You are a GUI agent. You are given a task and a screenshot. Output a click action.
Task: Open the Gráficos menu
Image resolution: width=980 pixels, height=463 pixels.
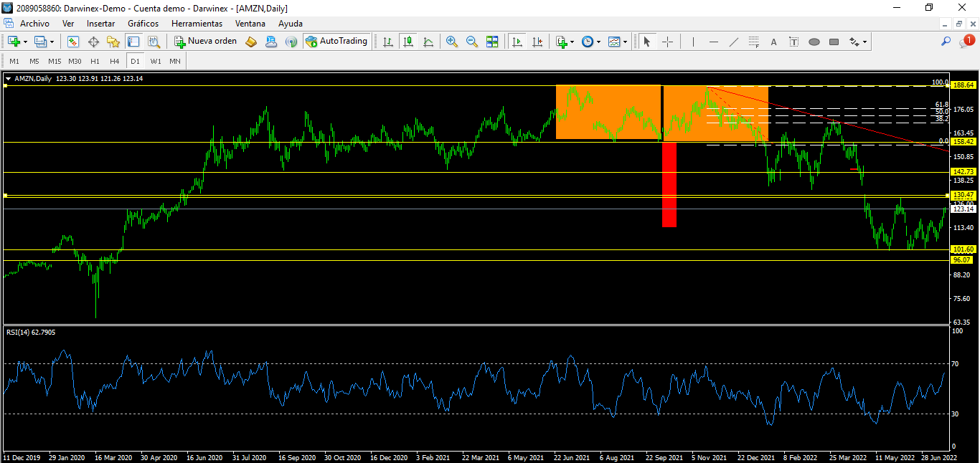(143, 23)
